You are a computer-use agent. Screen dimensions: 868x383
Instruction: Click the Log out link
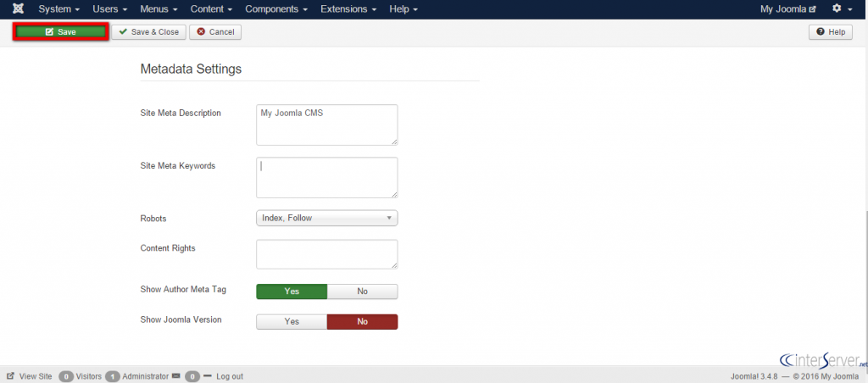coord(230,376)
